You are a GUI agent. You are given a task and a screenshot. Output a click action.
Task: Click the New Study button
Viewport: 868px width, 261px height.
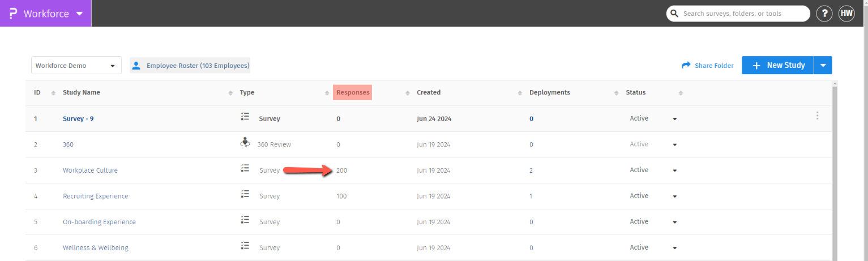point(778,66)
